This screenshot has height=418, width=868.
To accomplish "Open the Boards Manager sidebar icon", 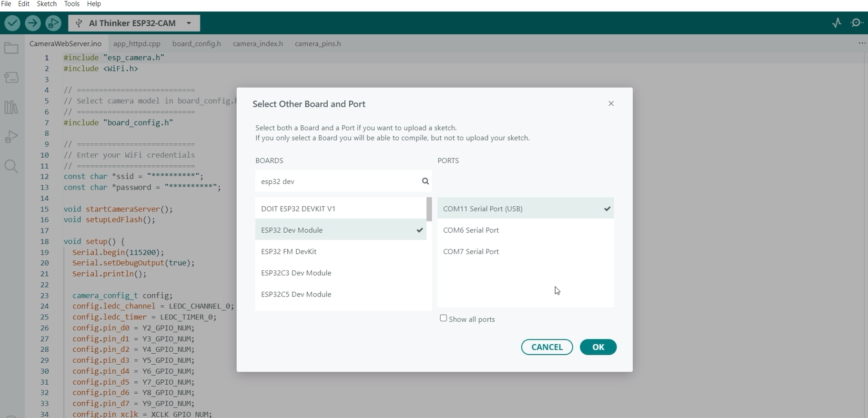I will [11, 78].
